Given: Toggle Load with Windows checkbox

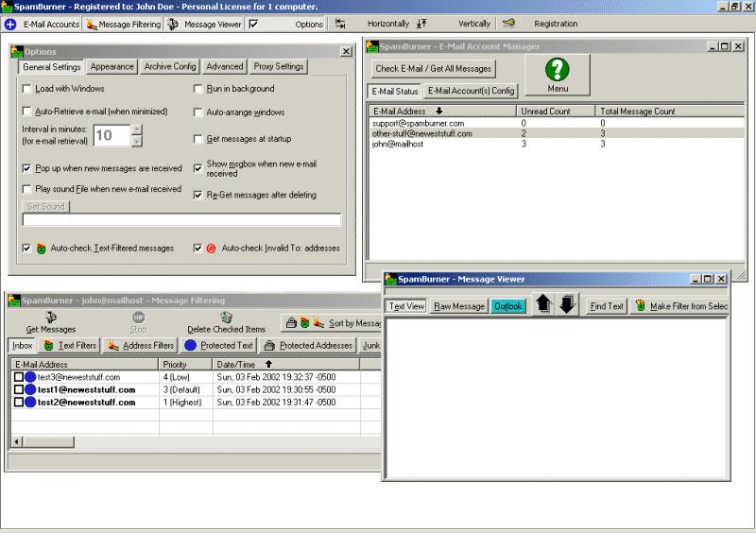Looking at the screenshot, I should 27,89.
